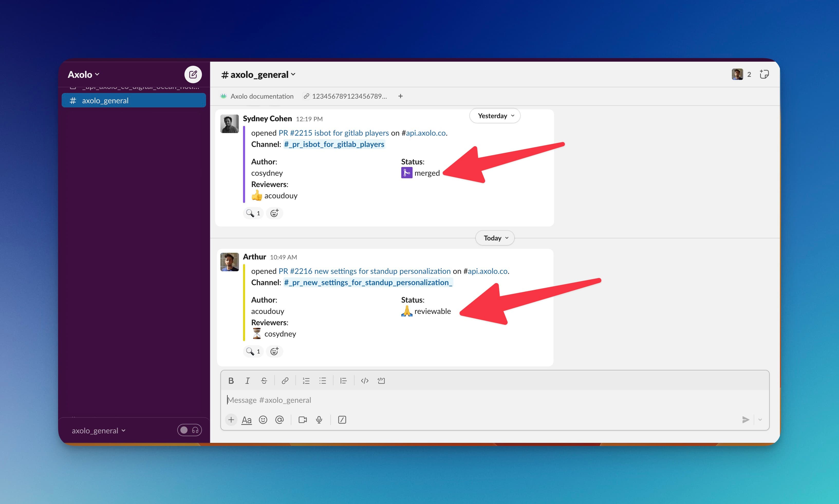This screenshot has width=839, height=504.
Task: Send the message now
Action: (746, 420)
